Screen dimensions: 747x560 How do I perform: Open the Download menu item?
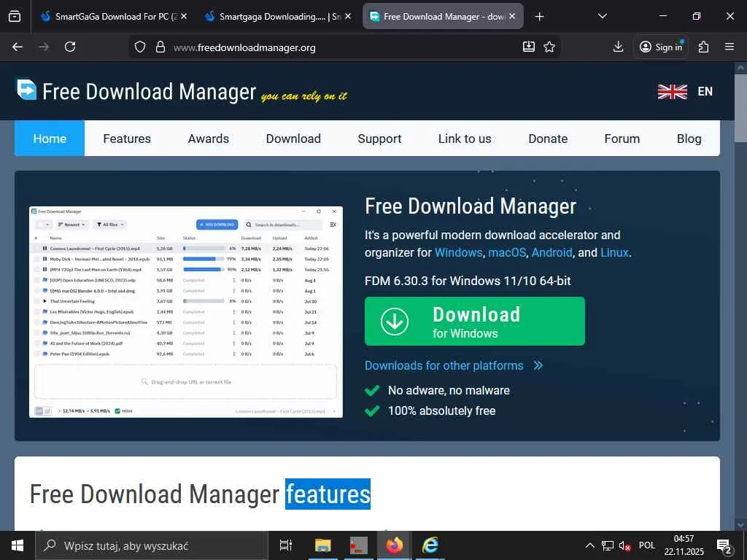[x=293, y=139]
